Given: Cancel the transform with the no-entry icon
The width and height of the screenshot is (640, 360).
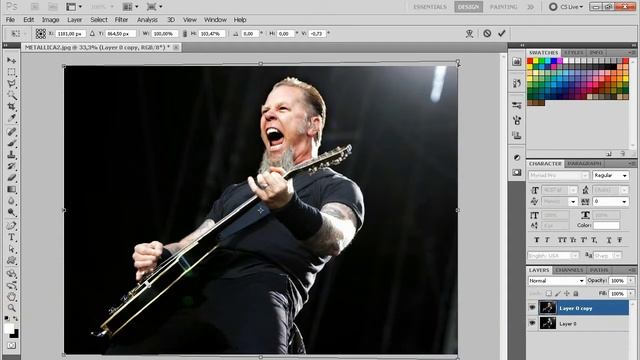Looking at the screenshot, I should click(487, 33).
